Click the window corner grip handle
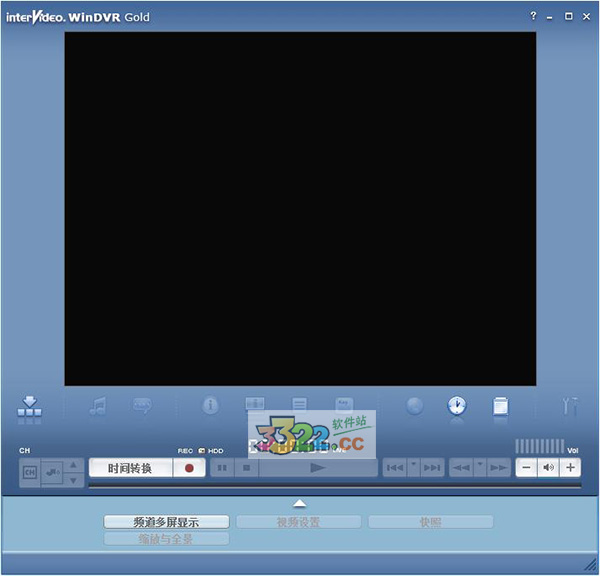 coord(591,564)
